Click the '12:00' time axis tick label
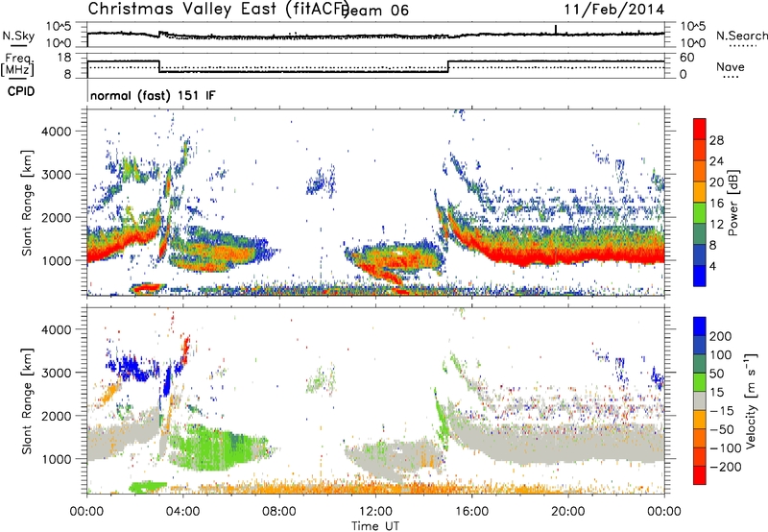Viewport: 768px width, 532px height. click(x=375, y=512)
